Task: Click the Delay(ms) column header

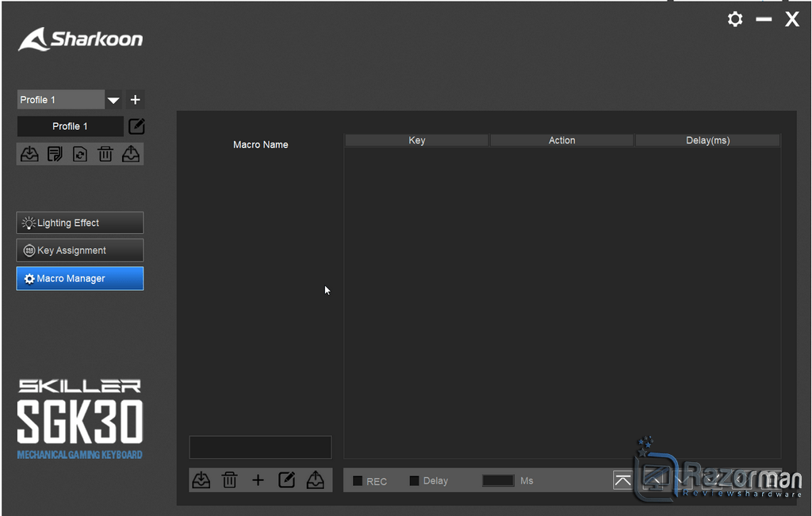Action: click(x=707, y=140)
